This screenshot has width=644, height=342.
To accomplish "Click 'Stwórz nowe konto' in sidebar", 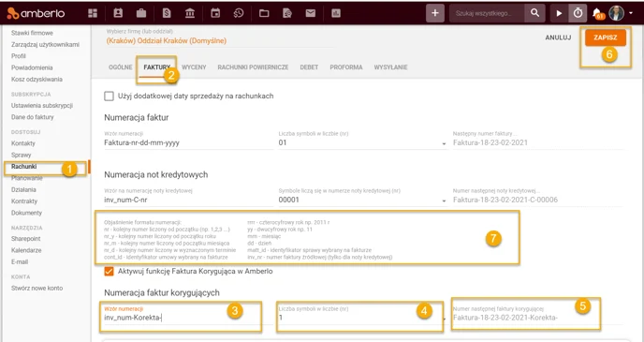I will pyautogui.click(x=37, y=289).
